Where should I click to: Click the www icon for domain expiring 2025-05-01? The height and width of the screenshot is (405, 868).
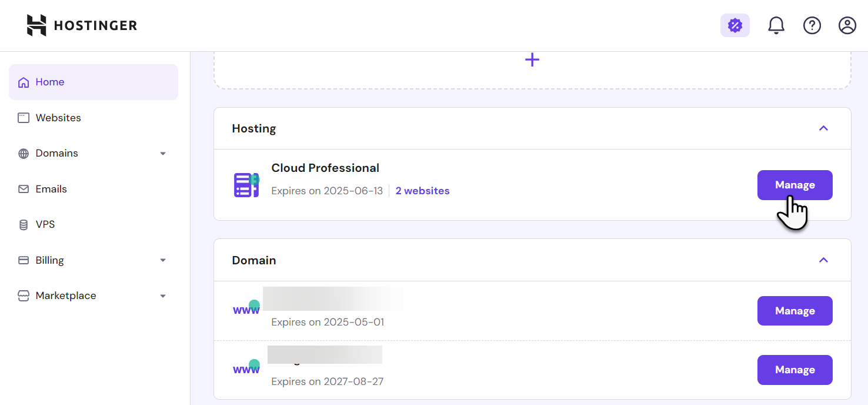pyautogui.click(x=246, y=308)
